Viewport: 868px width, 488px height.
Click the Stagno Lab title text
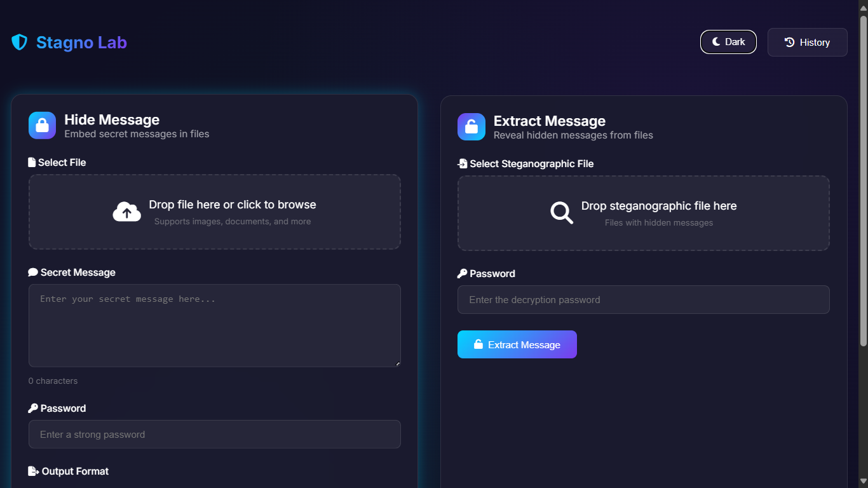[x=81, y=43]
